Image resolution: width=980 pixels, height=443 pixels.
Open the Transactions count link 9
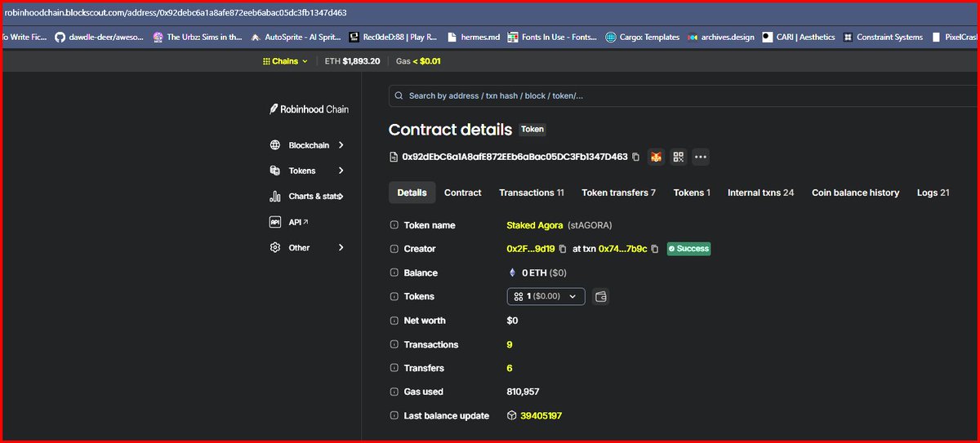(x=510, y=345)
